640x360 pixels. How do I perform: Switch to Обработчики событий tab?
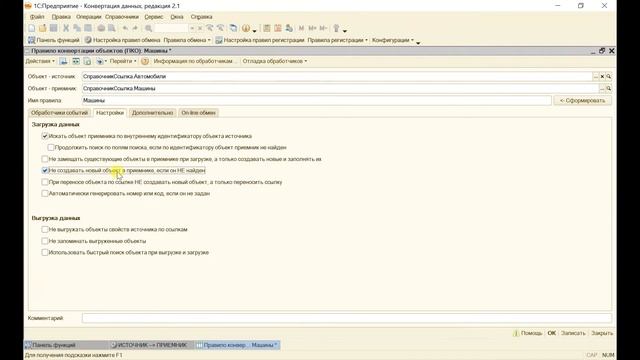[60, 113]
